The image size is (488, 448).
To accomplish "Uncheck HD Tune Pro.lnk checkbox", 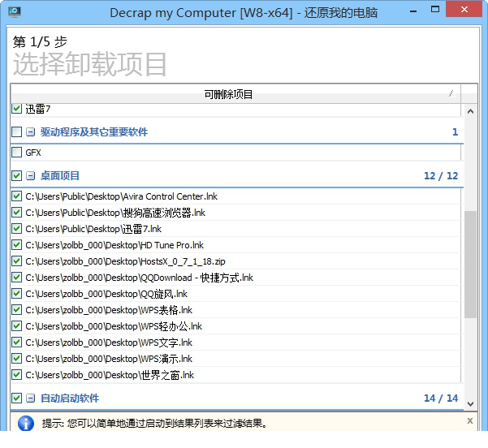I will pyautogui.click(x=16, y=245).
